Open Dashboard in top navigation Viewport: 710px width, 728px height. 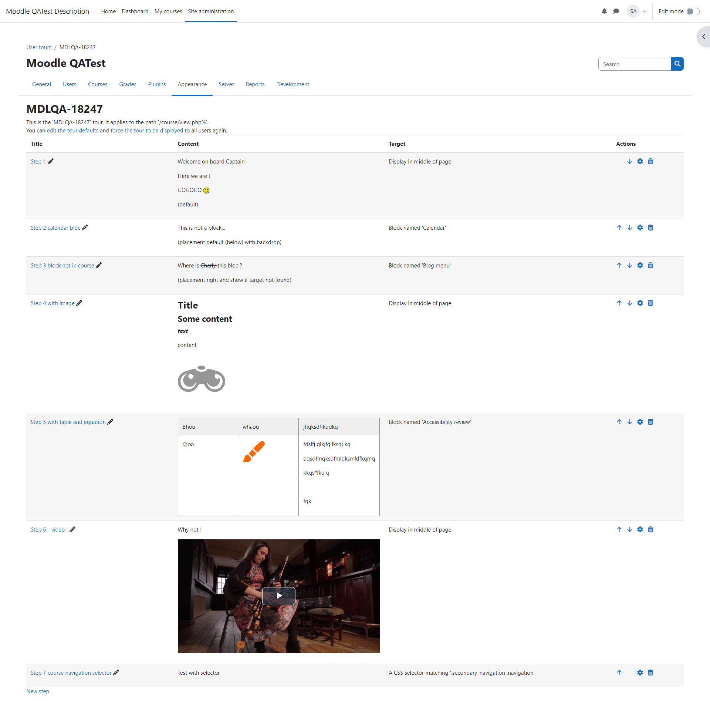(135, 11)
